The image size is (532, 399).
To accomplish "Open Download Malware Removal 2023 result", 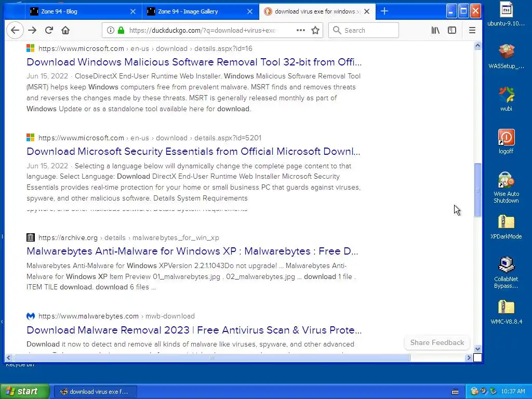I will pyautogui.click(x=194, y=330).
